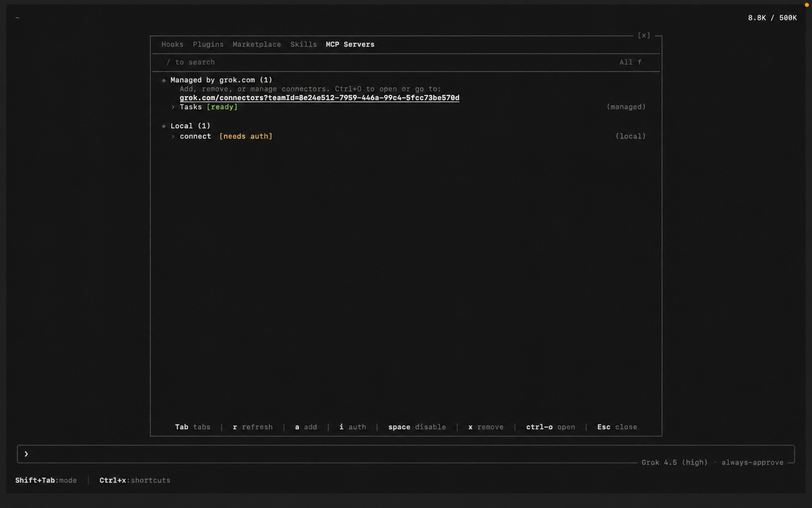The image size is (812, 508).
Task: Focus the prompt input box
Action: pos(405,454)
